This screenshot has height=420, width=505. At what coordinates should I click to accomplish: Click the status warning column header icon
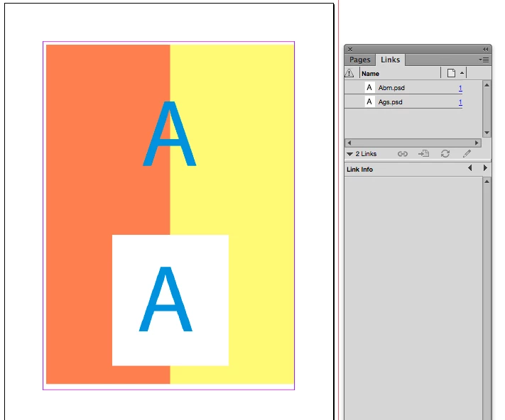[x=349, y=73]
